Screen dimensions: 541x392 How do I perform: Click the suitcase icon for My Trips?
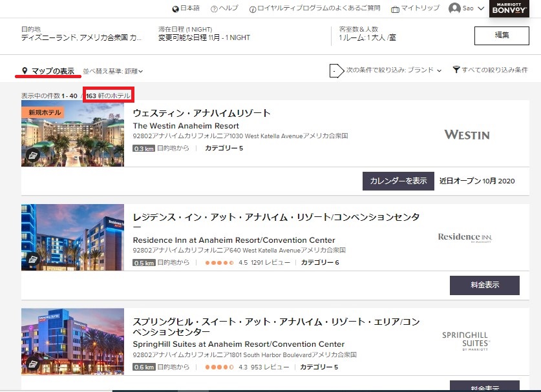[x=395, y=9]
